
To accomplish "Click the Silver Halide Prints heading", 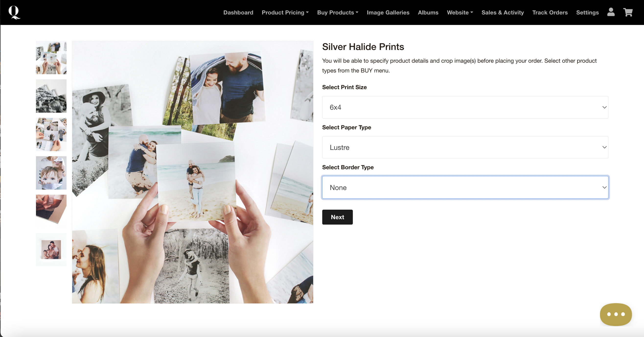I will tap(363, 47).
